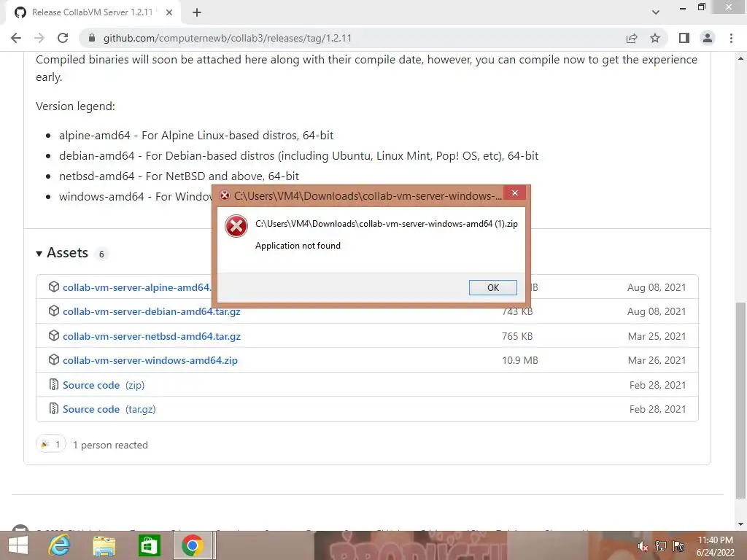Go back to previous page
The width and height of the screenshot is (747, 560).
pyautogui.click(x=16, y=38)
